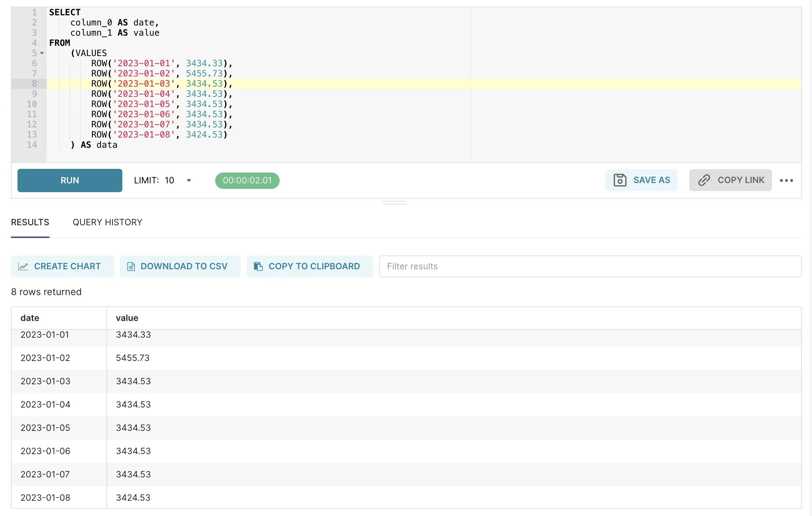Focus the Filter results field
Screen dimensions: 812x516
point(590,266)
